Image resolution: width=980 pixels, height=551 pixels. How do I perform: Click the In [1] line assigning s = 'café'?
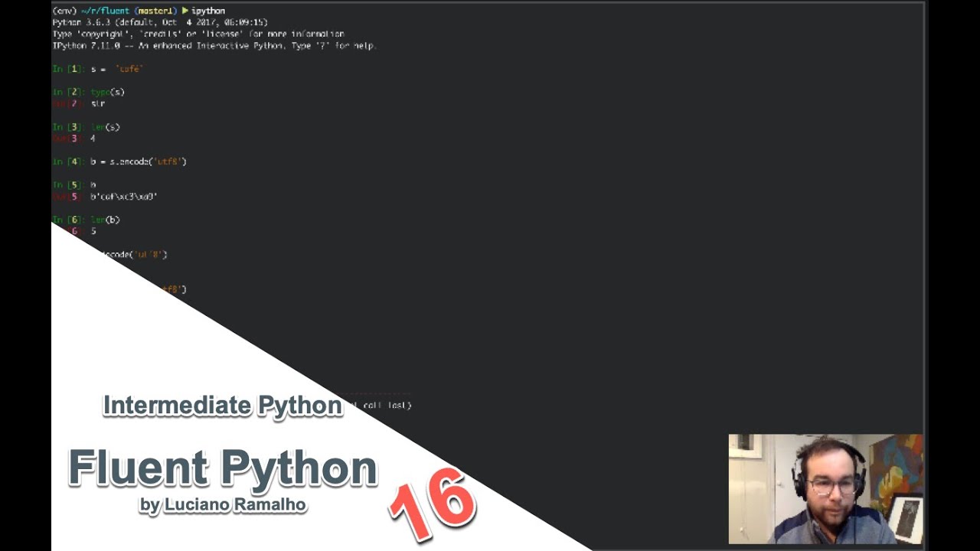click(x=98, y=69)
